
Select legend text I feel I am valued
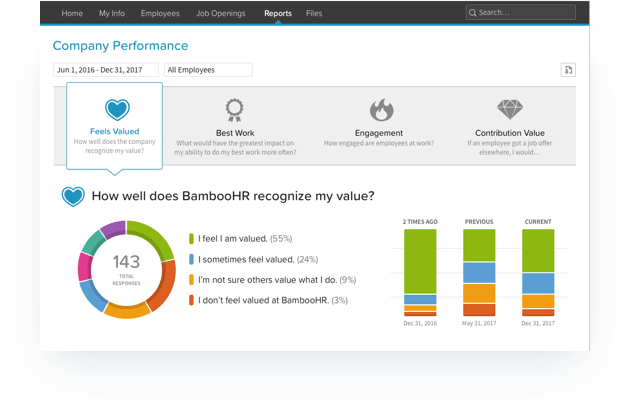click(x=245, y=239)
